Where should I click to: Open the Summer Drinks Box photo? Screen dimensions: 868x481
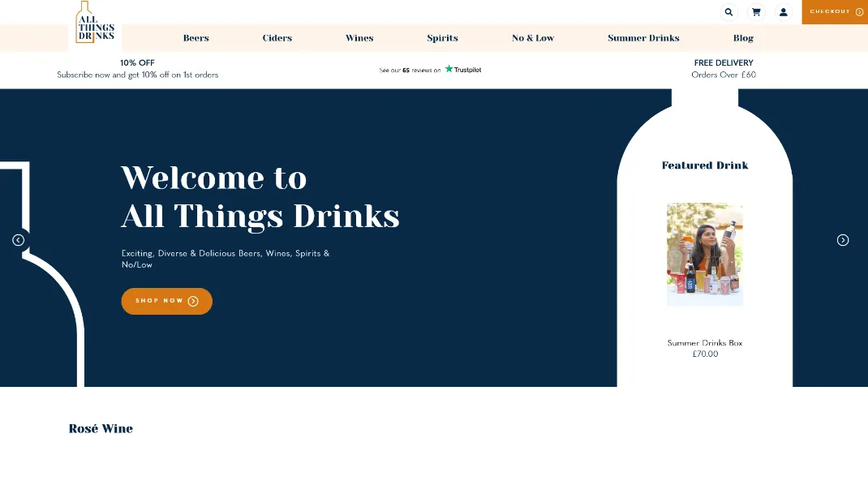704,254
